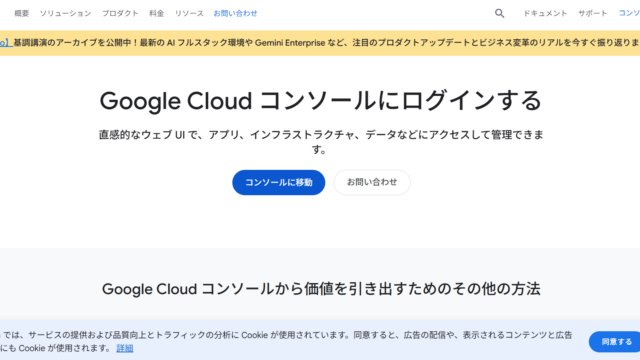
Task: Click the コンソール link at top right
Action: pos(629,13)
